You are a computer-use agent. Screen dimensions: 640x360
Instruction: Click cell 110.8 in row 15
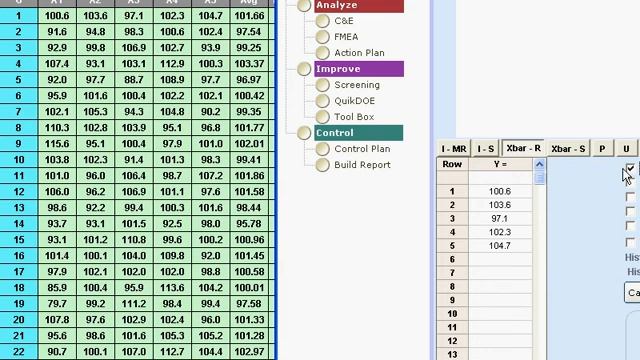click(133, 240)
